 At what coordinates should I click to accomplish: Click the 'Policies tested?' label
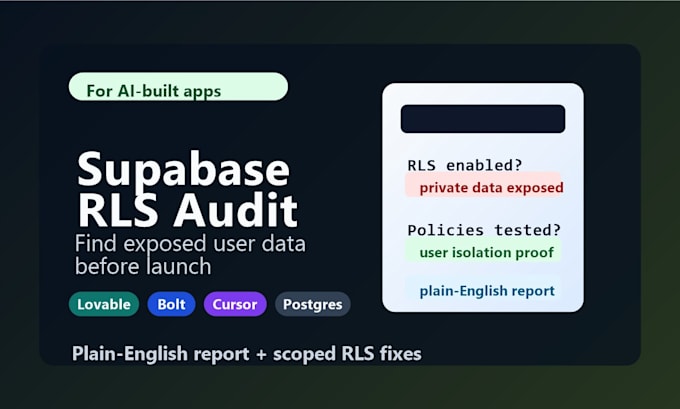pyautogui.click(x=484, y=230)
